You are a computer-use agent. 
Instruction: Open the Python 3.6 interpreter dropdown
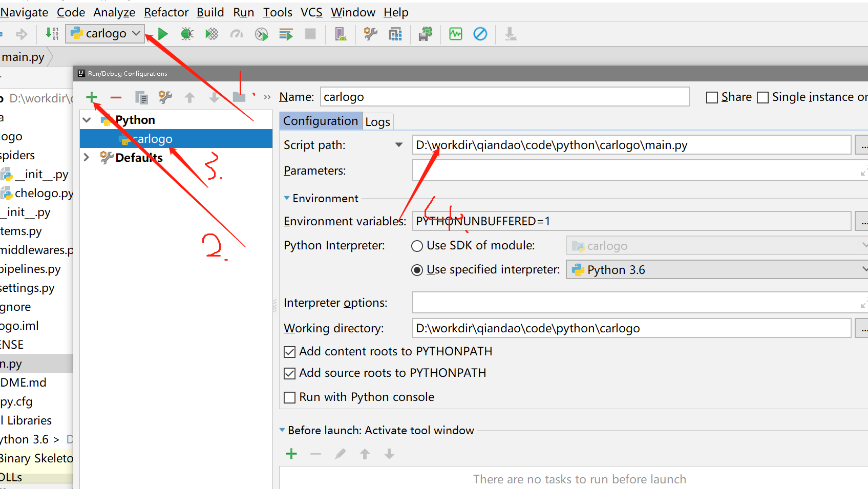click(717, 269)
